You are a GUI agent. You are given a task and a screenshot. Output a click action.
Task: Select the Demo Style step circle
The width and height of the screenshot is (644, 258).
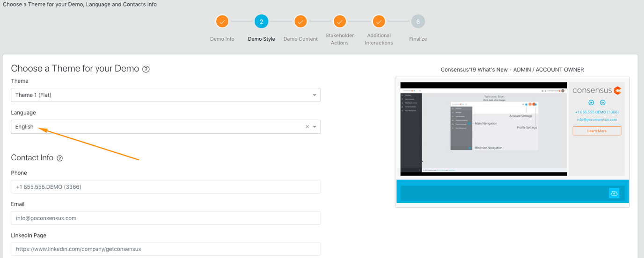point(261,21)
